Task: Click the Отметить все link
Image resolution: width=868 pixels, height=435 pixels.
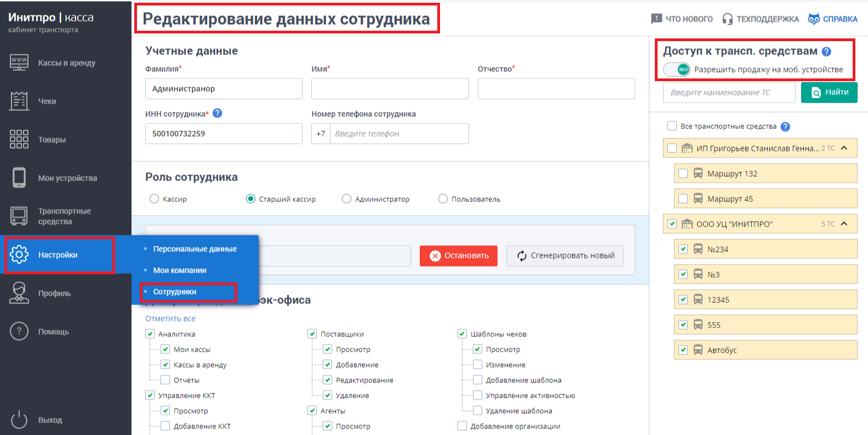Action: 170,319
